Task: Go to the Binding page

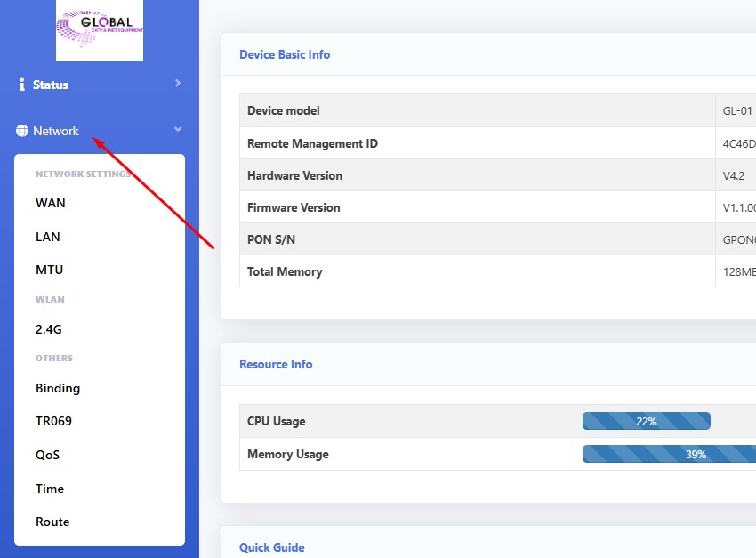Action: click(x=58, y=388)
